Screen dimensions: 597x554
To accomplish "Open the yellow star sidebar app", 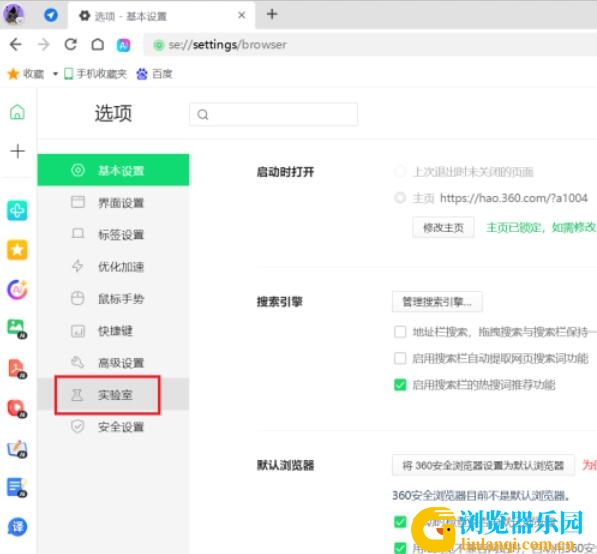I will point(17,250).
